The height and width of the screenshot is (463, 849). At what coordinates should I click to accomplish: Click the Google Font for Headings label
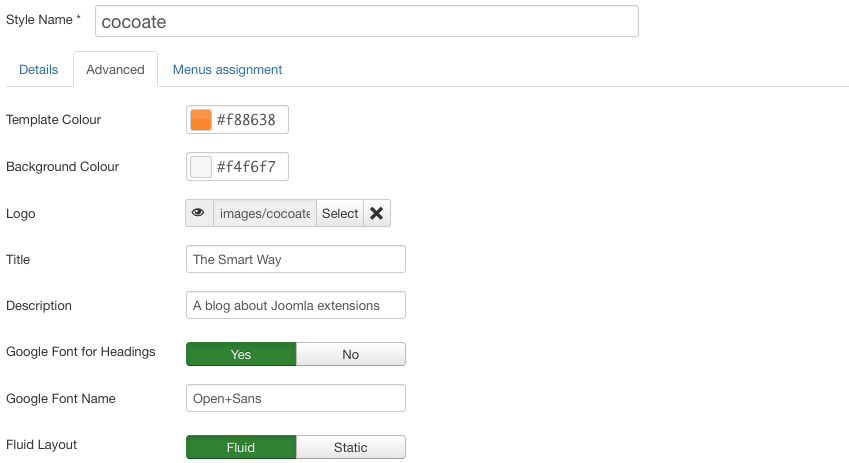(81, 351)
